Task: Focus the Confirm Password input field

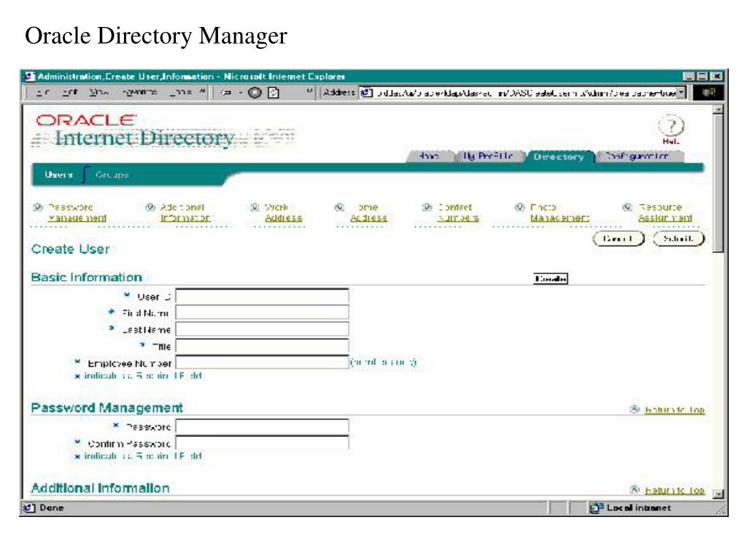Action: point(262,443)
